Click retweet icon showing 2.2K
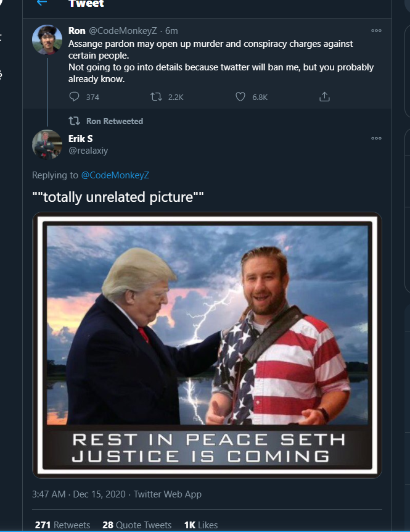 tap(156, 97)
